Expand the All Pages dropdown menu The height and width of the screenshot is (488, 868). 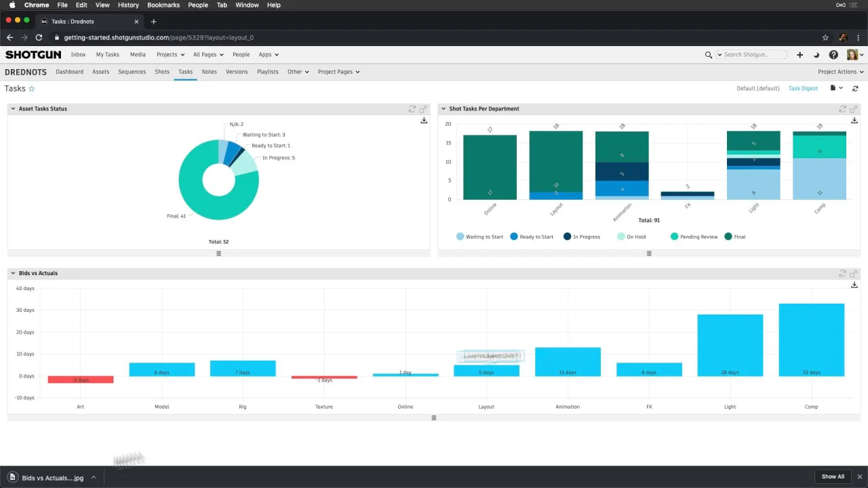(208, 55)
